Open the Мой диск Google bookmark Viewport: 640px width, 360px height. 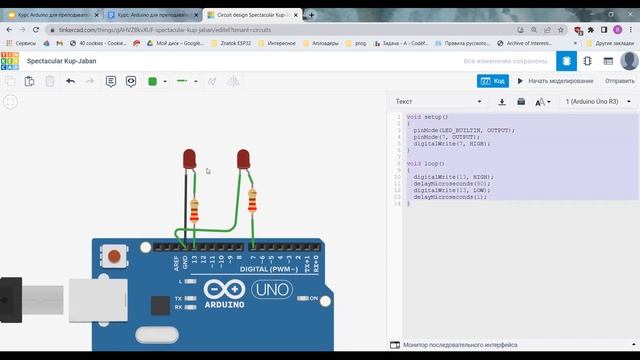(x=175, y=43)
